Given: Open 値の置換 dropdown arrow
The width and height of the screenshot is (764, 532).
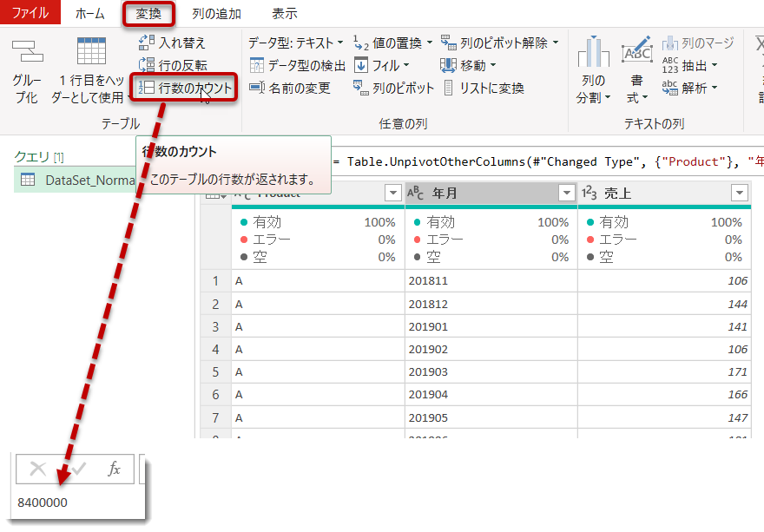Looking at the screenshot, I should click(x=430, y=43).
